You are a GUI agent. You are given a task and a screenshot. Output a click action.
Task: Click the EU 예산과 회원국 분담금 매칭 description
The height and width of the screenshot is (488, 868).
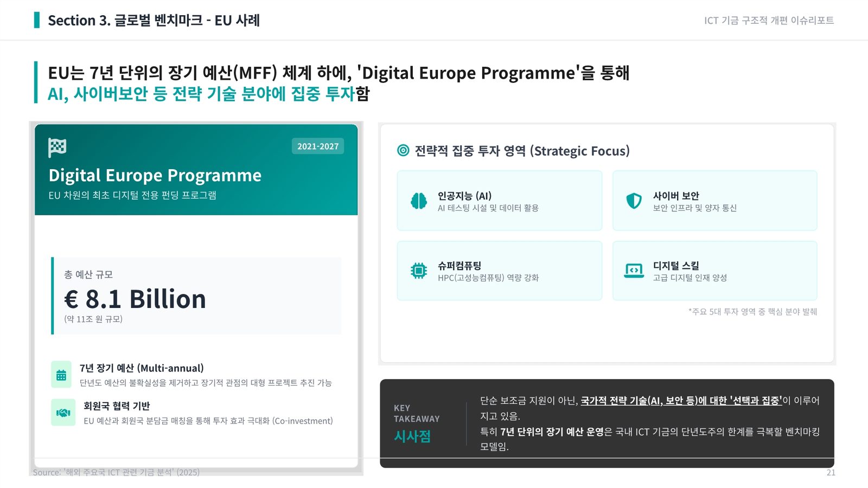tap(208, 421)
